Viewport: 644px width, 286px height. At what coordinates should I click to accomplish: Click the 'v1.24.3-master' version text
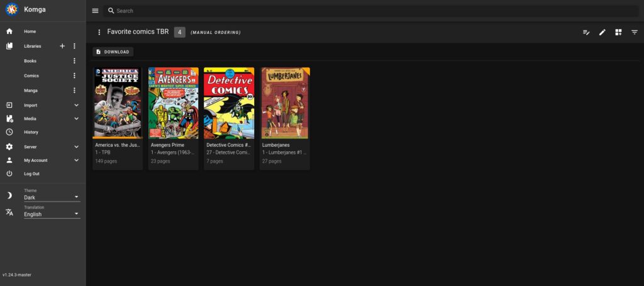coord(17,275)
